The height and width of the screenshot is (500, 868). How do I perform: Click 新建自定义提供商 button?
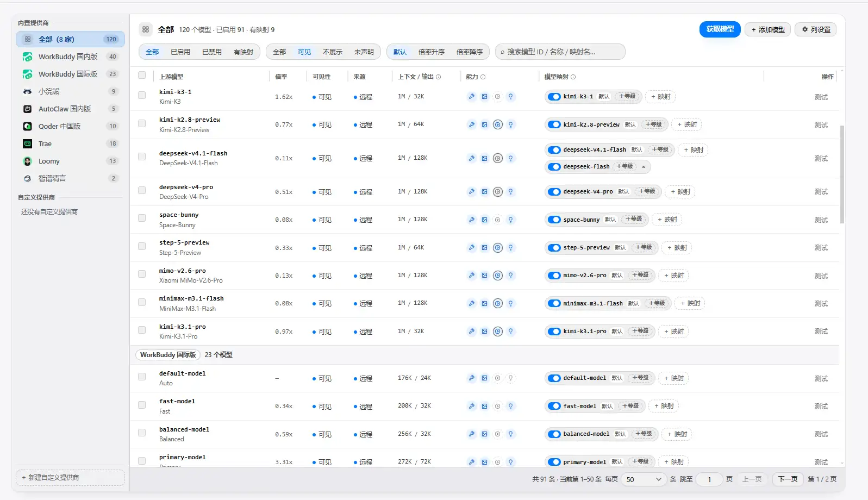tap(71, 477)
